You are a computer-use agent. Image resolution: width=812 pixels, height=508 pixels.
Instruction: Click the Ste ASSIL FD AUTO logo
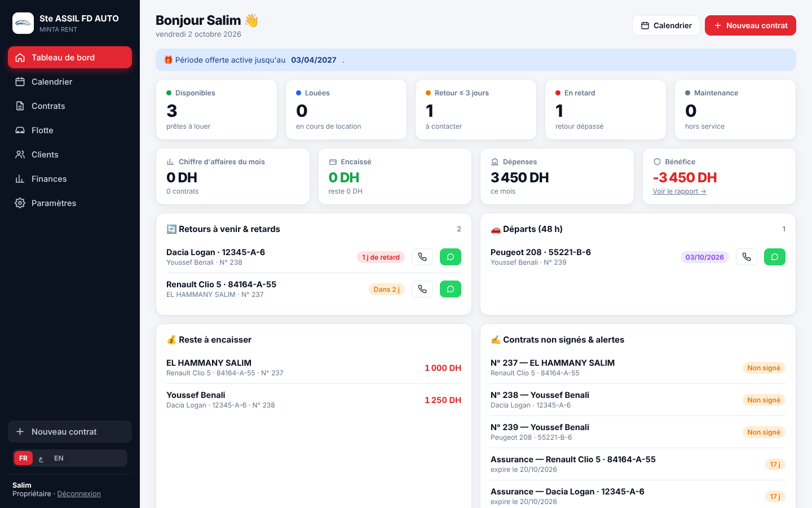[23, 23]
